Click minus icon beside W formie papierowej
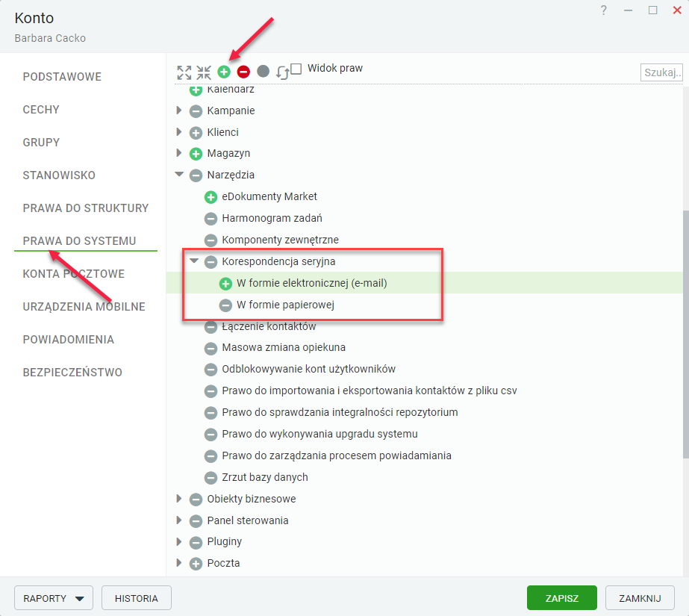689x616 pixels. point(226,305)
